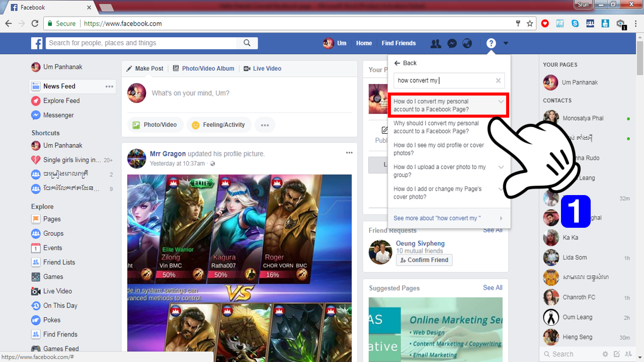The image size is (644, 362).
Task: Open the account dropdown arrow in top bar
Action: coord(506,44)
